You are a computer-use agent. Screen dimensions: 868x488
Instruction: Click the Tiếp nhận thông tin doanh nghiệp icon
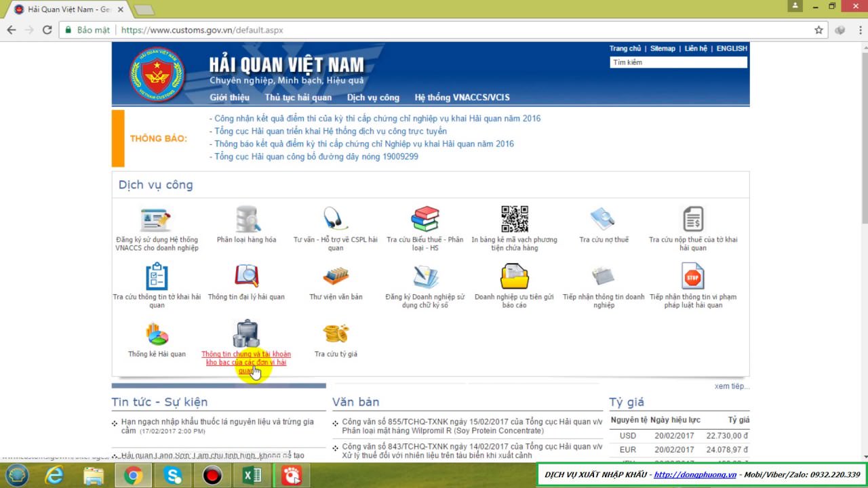click(603, 274)
